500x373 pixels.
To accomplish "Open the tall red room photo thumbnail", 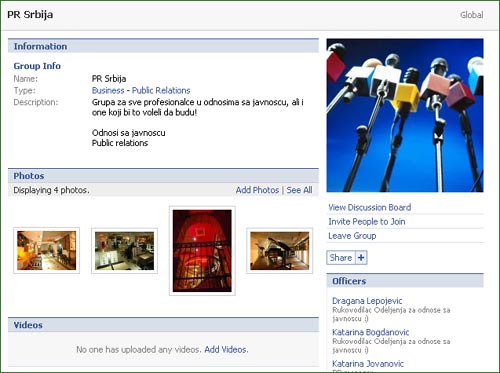I will [x=202, y=251].
